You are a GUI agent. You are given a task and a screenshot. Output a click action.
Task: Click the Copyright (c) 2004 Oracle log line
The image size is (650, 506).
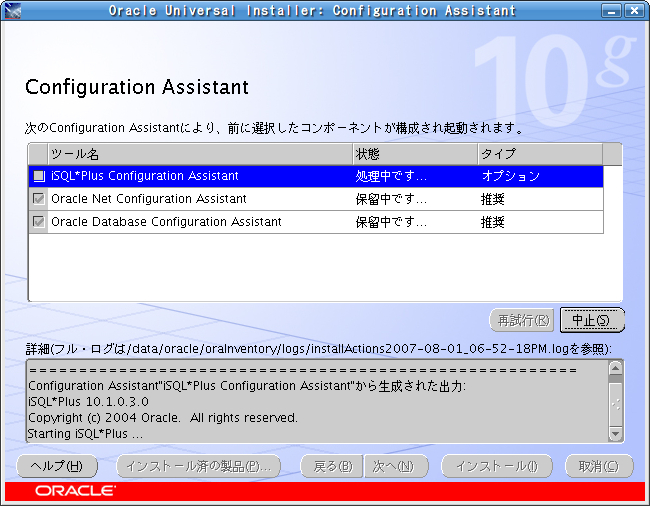162,418
